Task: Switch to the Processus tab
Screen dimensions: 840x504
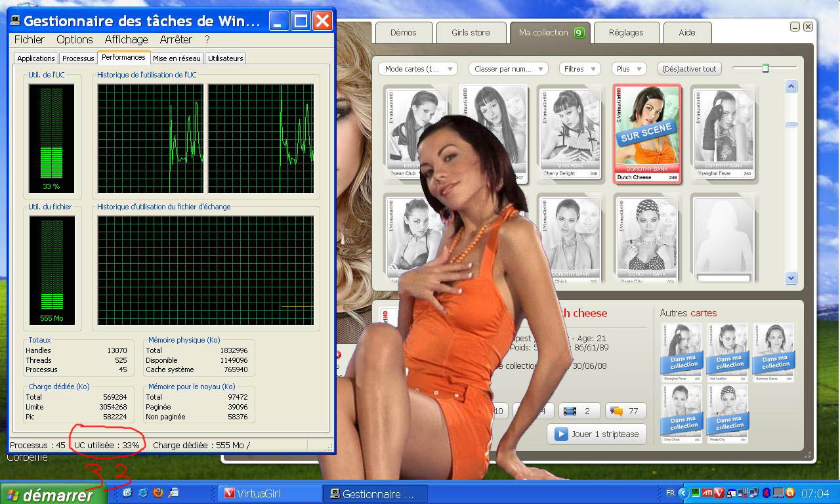Action: click(78, 58)
